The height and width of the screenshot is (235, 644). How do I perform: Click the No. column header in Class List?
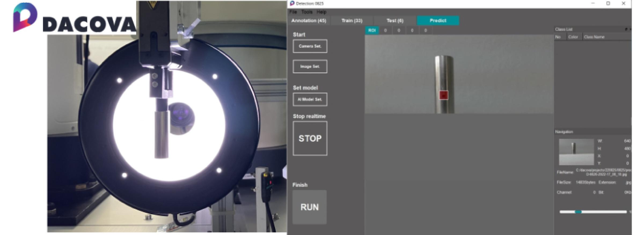point(558,37)
